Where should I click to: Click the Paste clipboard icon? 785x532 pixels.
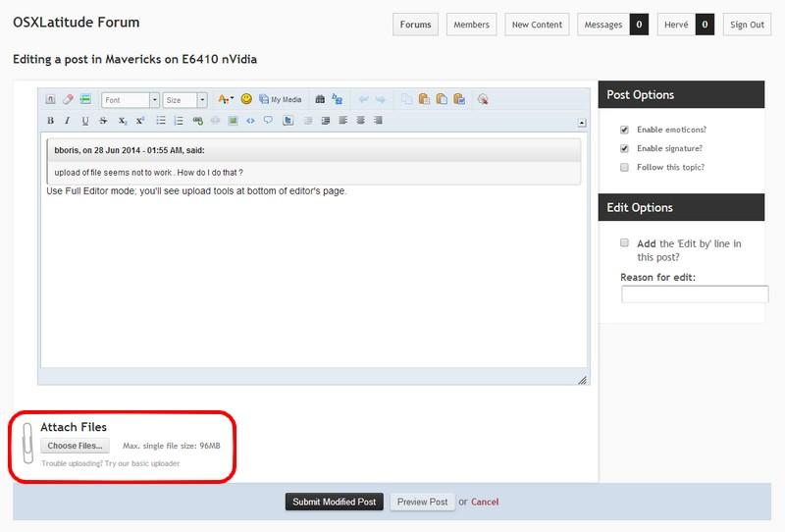pos(424,99)
